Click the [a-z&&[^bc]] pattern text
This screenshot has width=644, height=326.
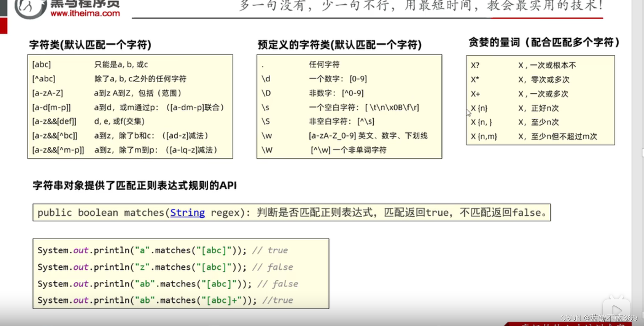point(55,135)
